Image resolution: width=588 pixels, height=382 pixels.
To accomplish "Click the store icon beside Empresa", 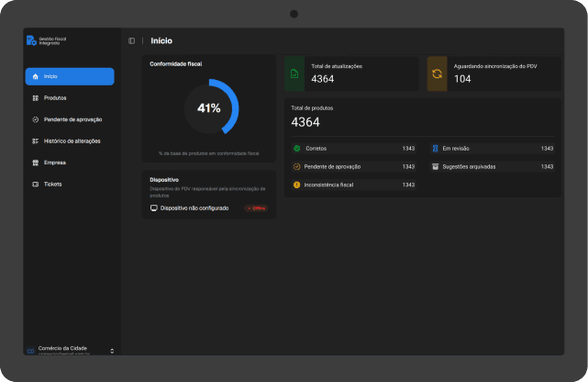I will click(x=35, y=163).
